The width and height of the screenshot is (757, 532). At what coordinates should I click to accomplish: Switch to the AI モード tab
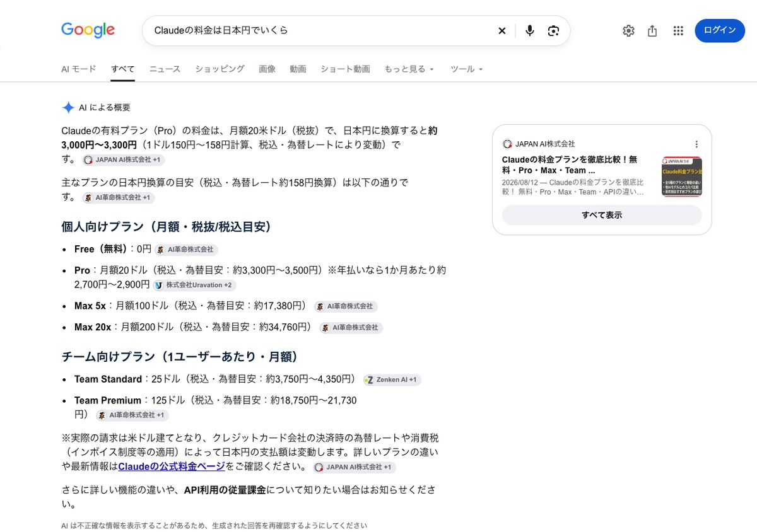79,69
